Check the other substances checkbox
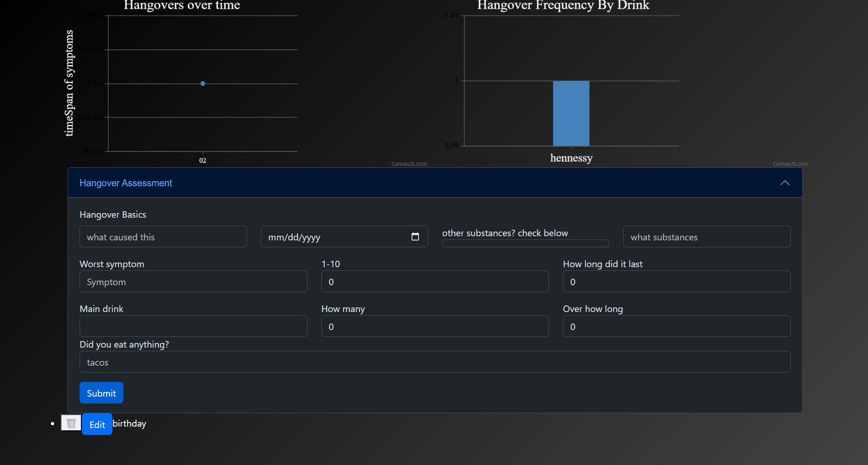 tap(525, 243)
